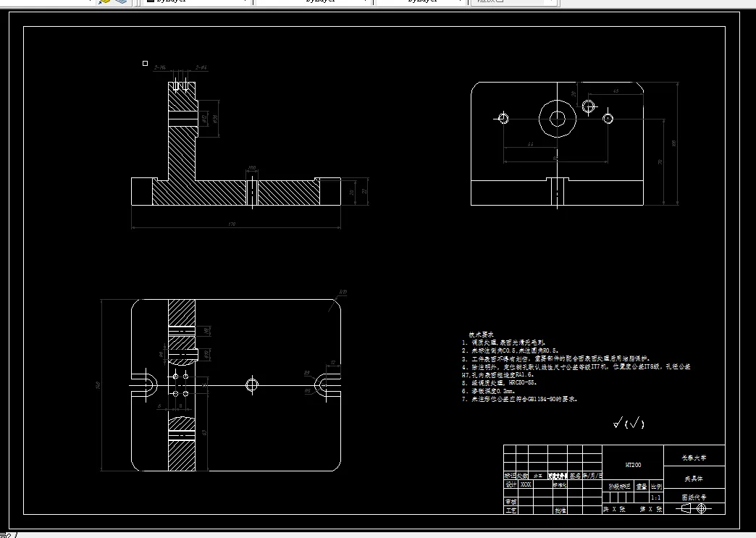The image size is (756, 538).
Task: Click the 技术要求 heading text
Action: [481, 334]
